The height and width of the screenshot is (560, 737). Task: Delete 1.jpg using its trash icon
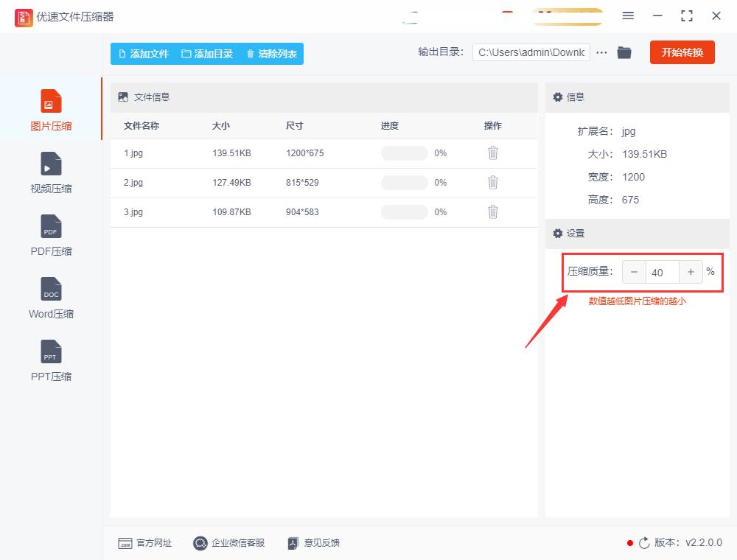click(x=492, y=153)
